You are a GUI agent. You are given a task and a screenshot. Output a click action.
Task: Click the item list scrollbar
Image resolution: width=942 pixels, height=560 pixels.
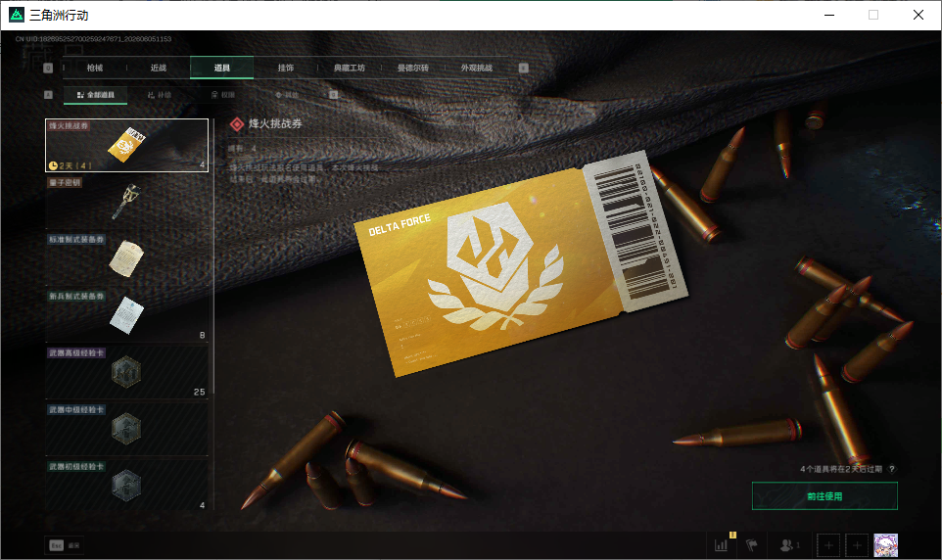click(x=213, y=257)
